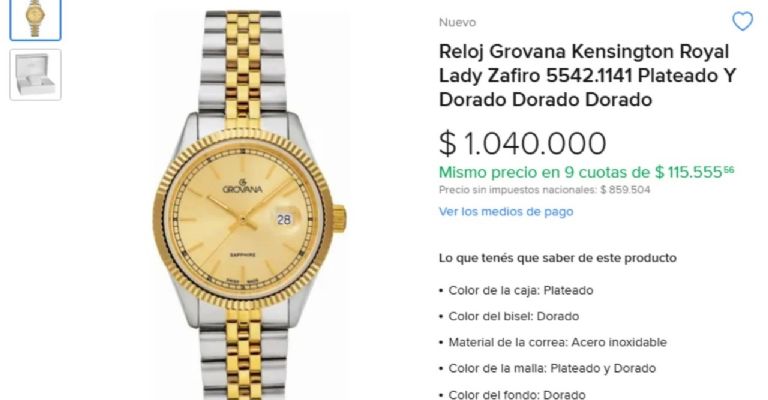Click the 'Precio sin impuestos nacionales' line
The height and width of the screenshot is (400, 768).
coord(545,190)
